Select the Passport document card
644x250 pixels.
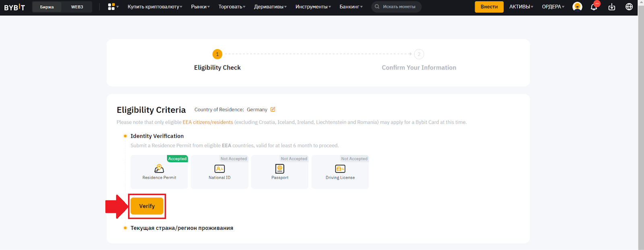[280, 172]
